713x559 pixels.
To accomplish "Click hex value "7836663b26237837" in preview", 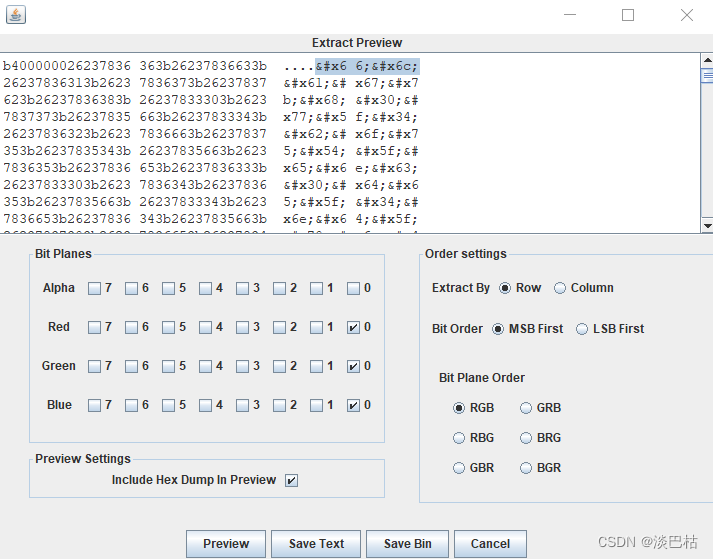I will tap(203, 134).
